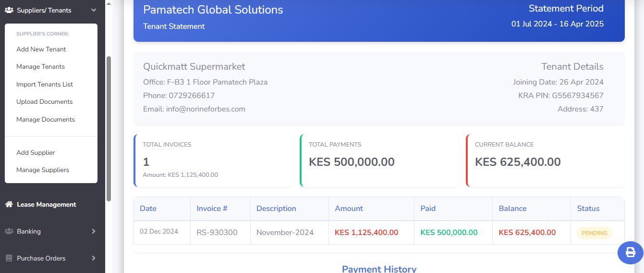This screenshot has height=273, width=644.
Task: Open Manage Suppliers
Action: click(x=43, y=170)
